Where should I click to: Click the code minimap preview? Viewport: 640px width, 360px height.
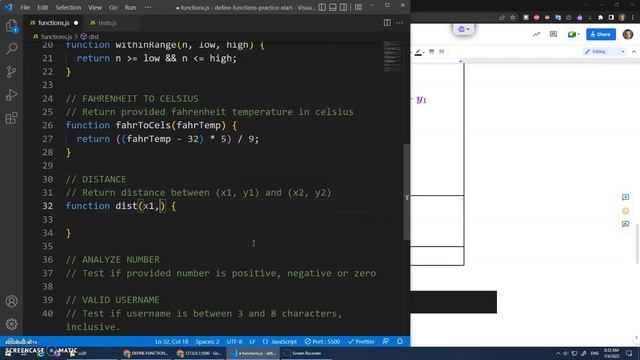point(392,56)
